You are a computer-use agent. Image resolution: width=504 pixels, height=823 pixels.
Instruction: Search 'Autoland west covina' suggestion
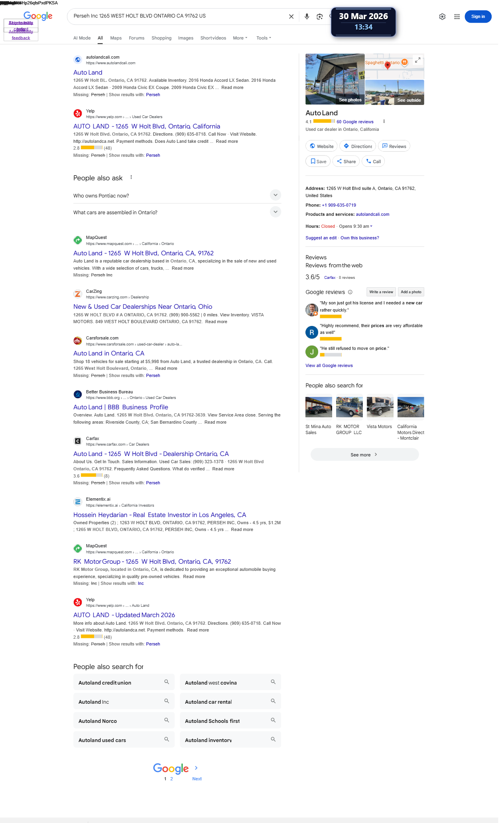[x=230, y=682]
